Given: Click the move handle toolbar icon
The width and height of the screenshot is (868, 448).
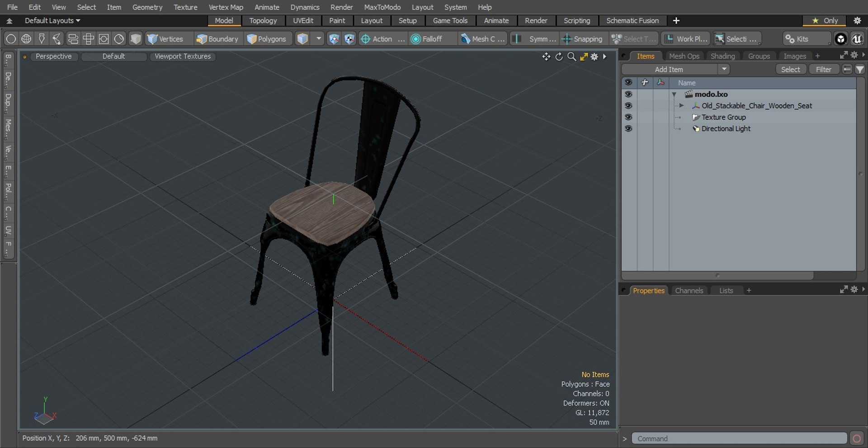Looking at the screenshot, I should tap(57, 39).
